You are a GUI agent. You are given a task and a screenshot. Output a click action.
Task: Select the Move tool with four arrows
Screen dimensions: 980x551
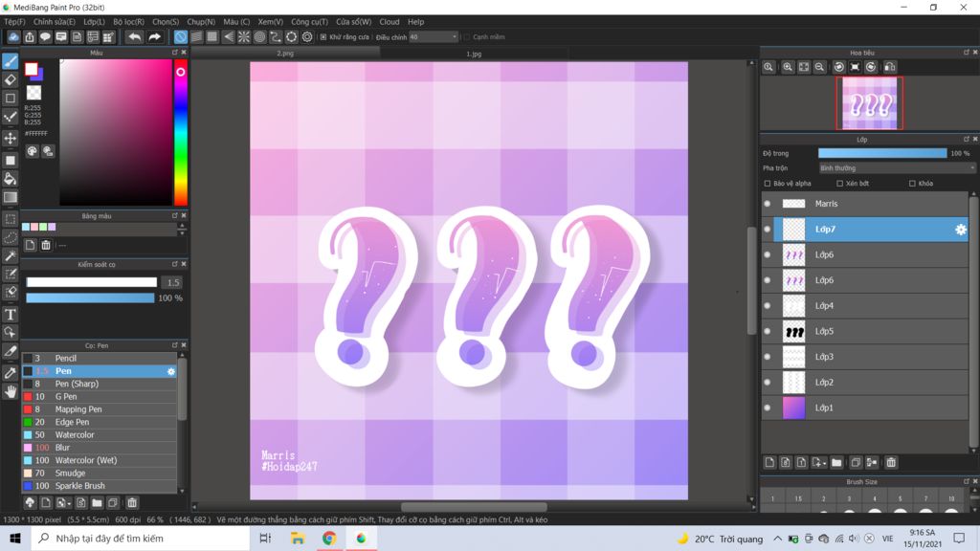tap(10, 138)
